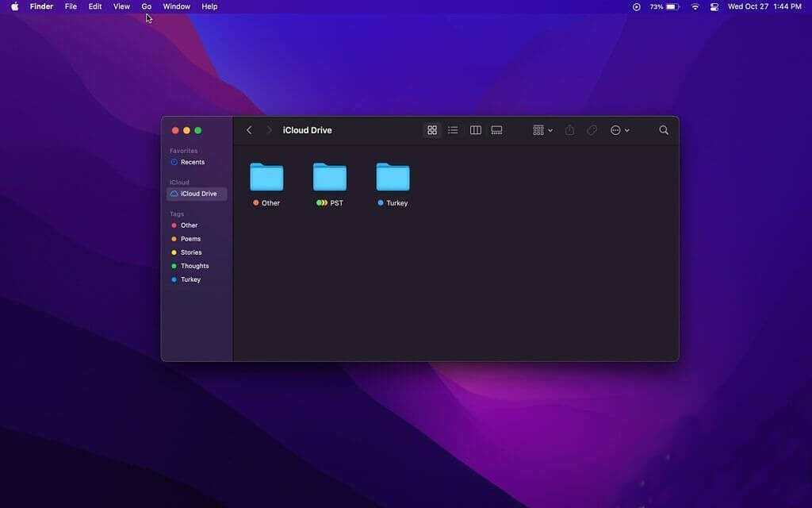Image resolution: width=812 pixels, height=508 pixels.
Task: Select iCloud Drive in the sidebar
Action: (197, 194)
